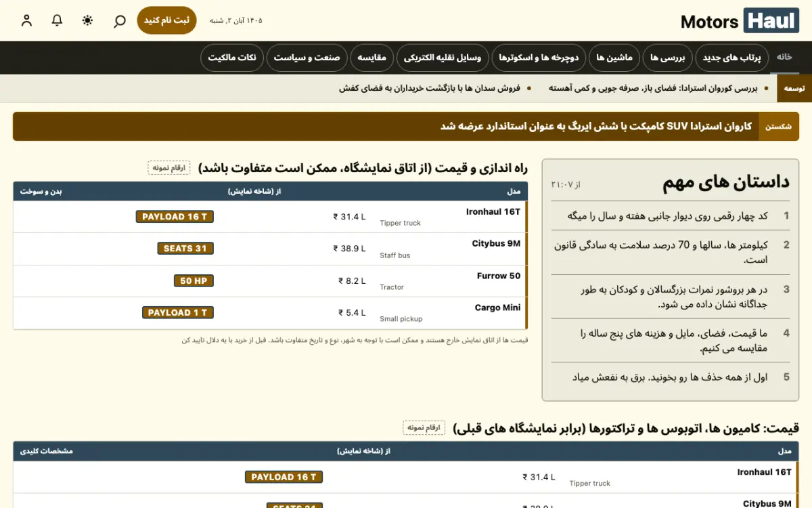Open بررسی ها nav item
812x508 pixels.
[x=668, y=58]
